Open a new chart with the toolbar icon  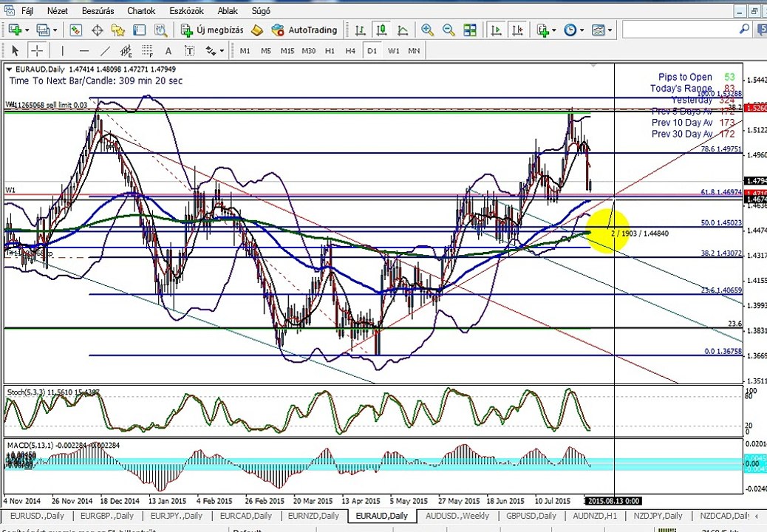15,30
